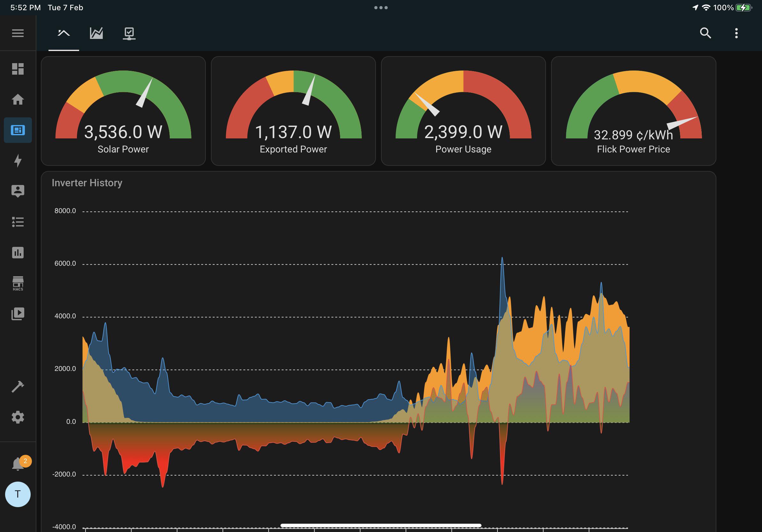Open the Home Assistant home view
The image size is (762, 532).
pyautogui.click(x=18, y=100)
